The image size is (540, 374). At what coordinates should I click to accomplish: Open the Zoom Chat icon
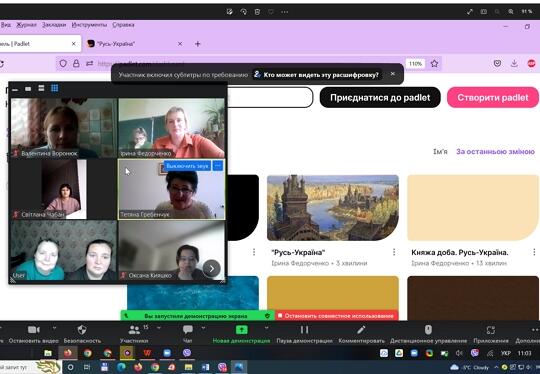188,330
